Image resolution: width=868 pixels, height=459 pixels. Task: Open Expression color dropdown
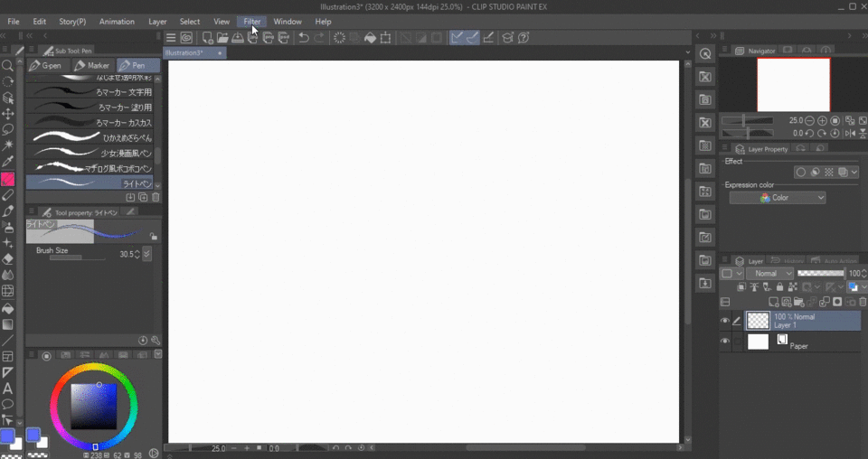point(778,198)
